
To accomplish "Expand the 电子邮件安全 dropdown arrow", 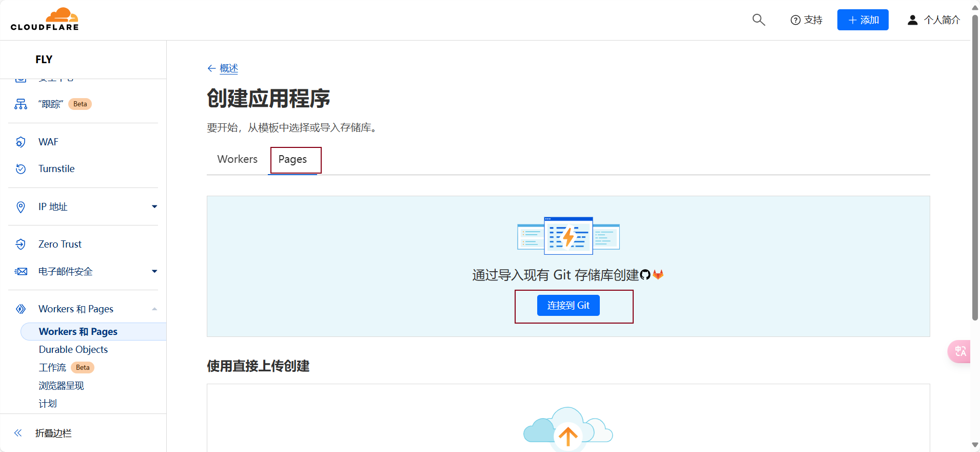I will tap(154, 272).
